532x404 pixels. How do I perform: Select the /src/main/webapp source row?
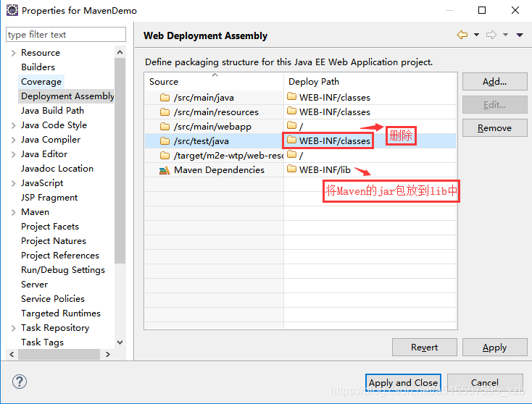[x=215, y=127]
